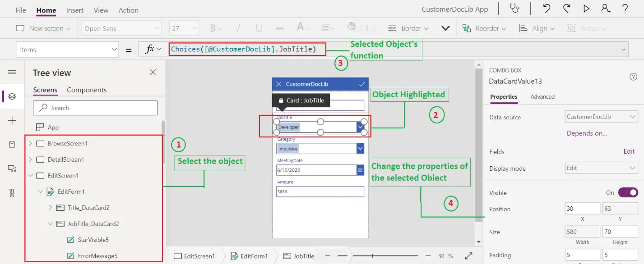Click the Position X value field
The width and height of the screenshot is (644, 264).
[582, 209]
